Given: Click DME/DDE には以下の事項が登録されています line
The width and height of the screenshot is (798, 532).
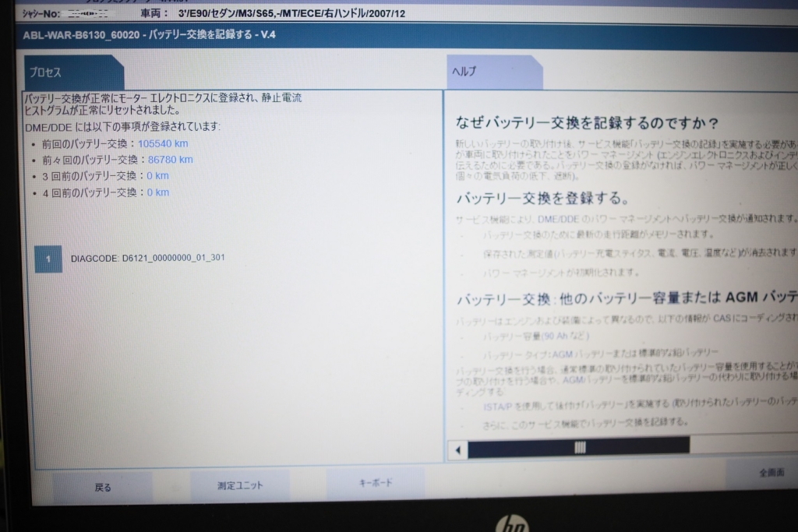Looking at the screenshot, I should click(122, 127).
